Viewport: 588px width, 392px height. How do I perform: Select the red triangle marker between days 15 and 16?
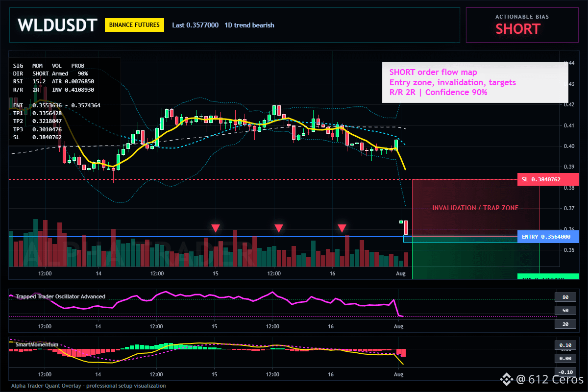[x=278, y=228]
